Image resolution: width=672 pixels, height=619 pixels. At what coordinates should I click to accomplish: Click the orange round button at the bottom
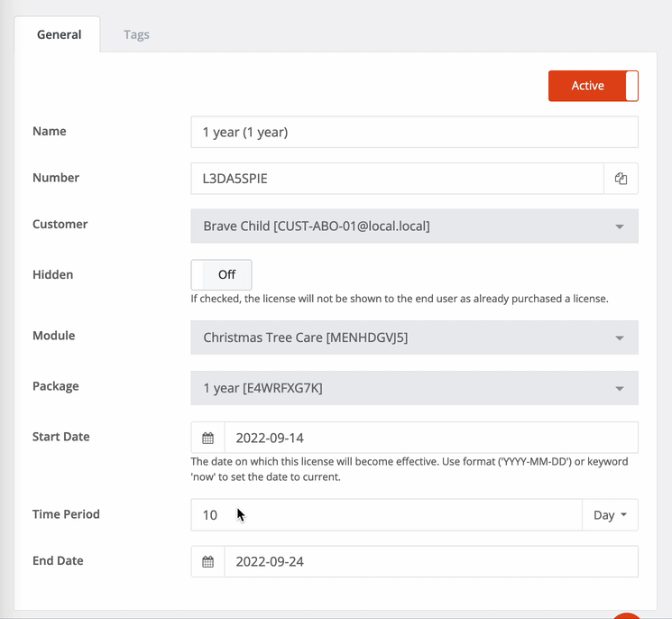coord(627,616)
